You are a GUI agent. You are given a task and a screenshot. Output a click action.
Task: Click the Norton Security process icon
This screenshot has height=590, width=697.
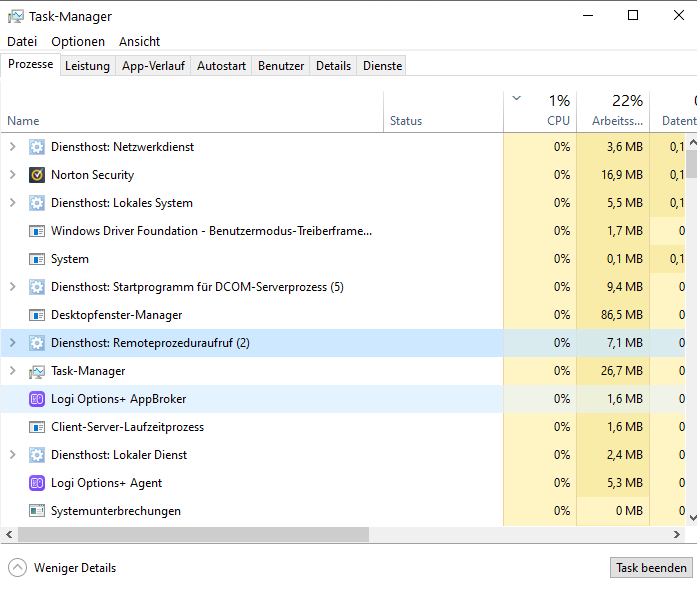pyautogui.click(x=37, y=175)
